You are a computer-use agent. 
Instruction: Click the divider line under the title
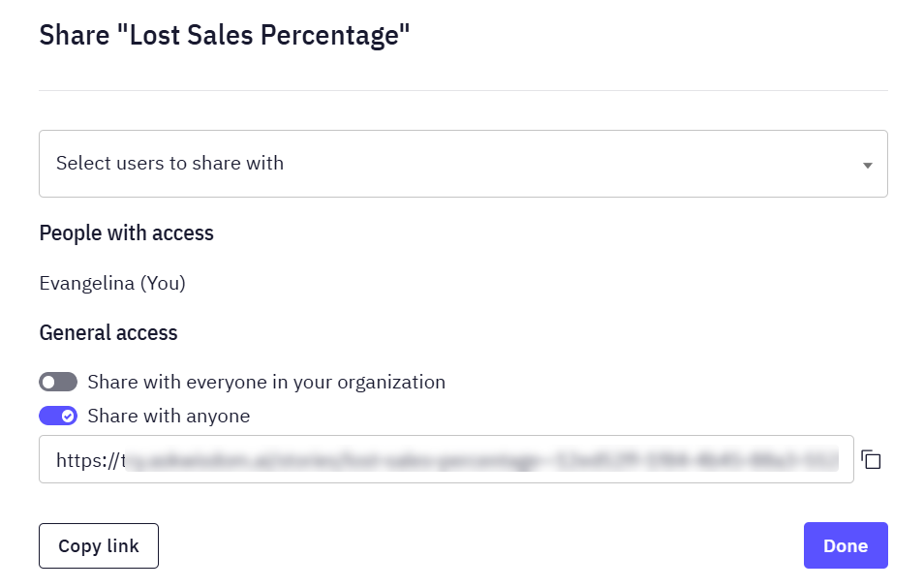[463, 90]
